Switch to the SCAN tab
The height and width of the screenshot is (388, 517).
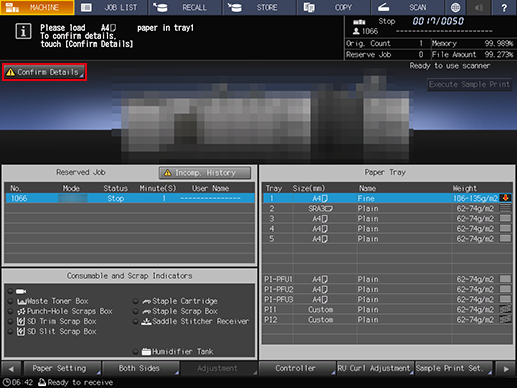click(x=407, y=7)
